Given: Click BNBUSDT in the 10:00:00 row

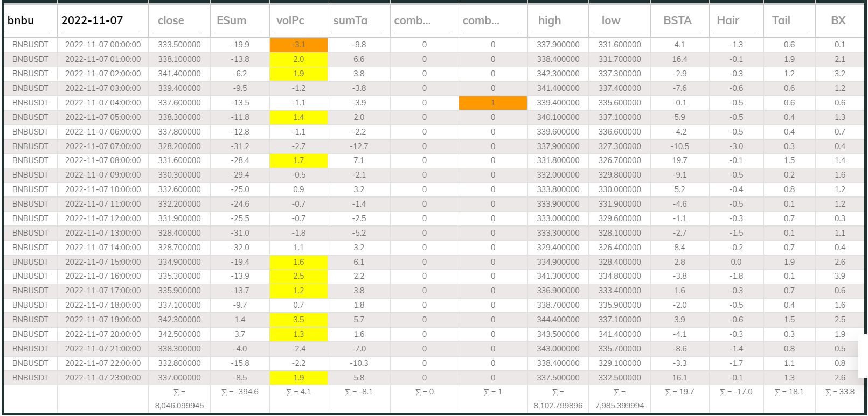Looking at the screenshot, I should click(x=30, y=189).
